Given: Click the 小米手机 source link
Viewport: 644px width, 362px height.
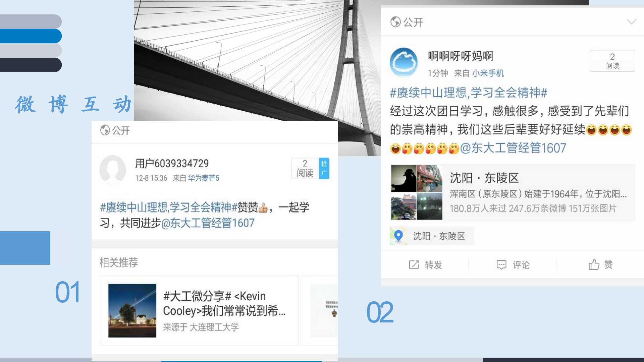Looking at the screenshot, I should tap(488, 73).
